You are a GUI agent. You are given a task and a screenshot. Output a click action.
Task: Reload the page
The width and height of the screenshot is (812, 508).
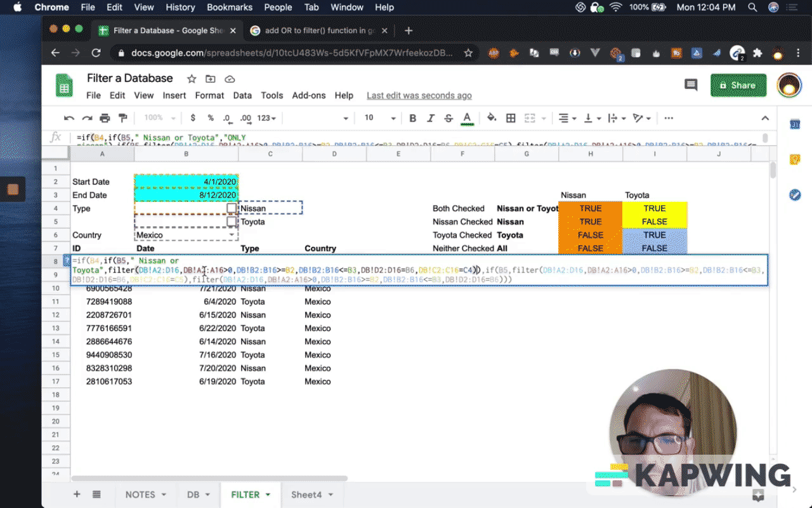(x=96, y=53)
